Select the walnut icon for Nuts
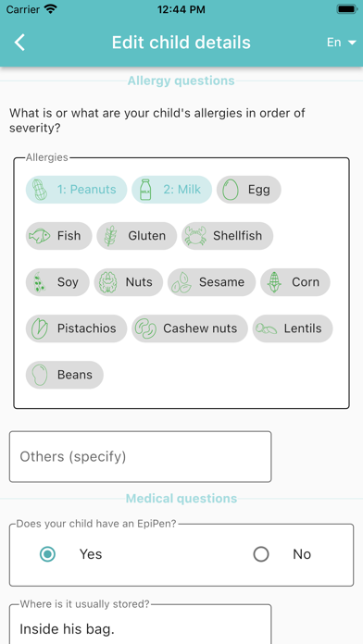363x644 pixels. (x=107, y=282)
